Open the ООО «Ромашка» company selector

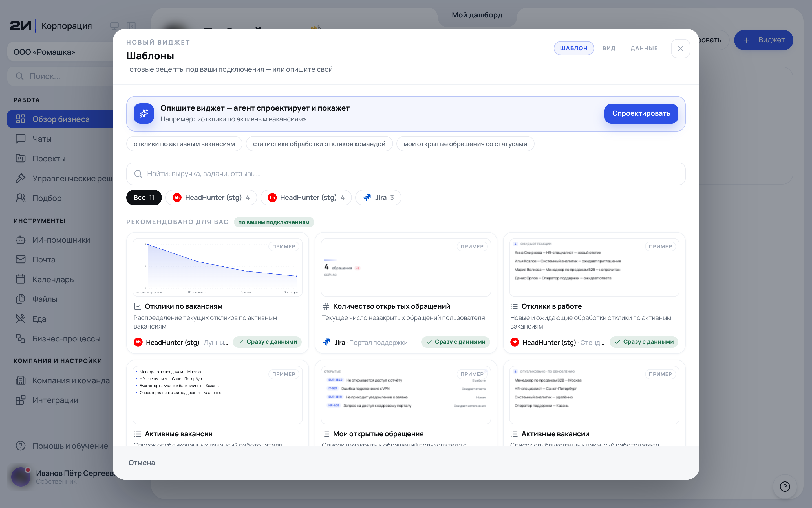pyautogui.click(x=60, y=52)
